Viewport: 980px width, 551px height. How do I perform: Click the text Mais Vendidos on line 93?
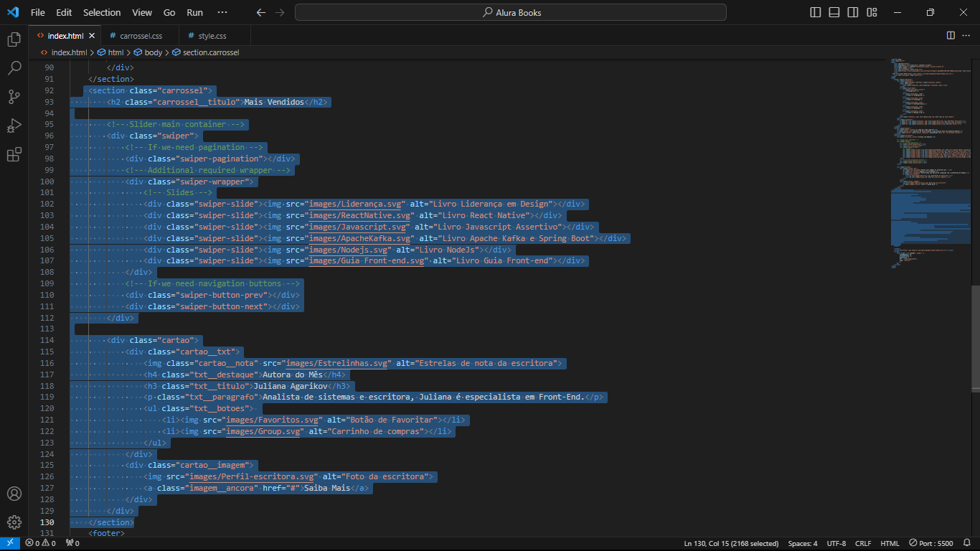tap(274, 102)
